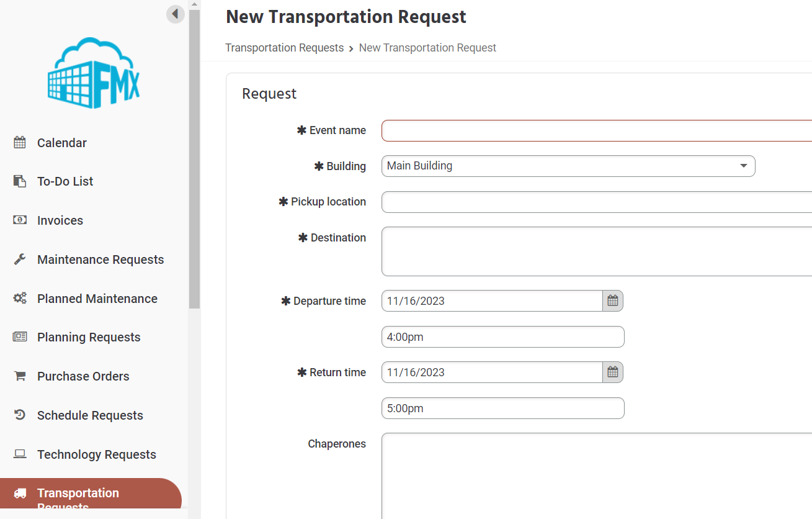Click the history icon beside Schedule Requests
Screen dimensions: 812x519
[x=19, y=415]
